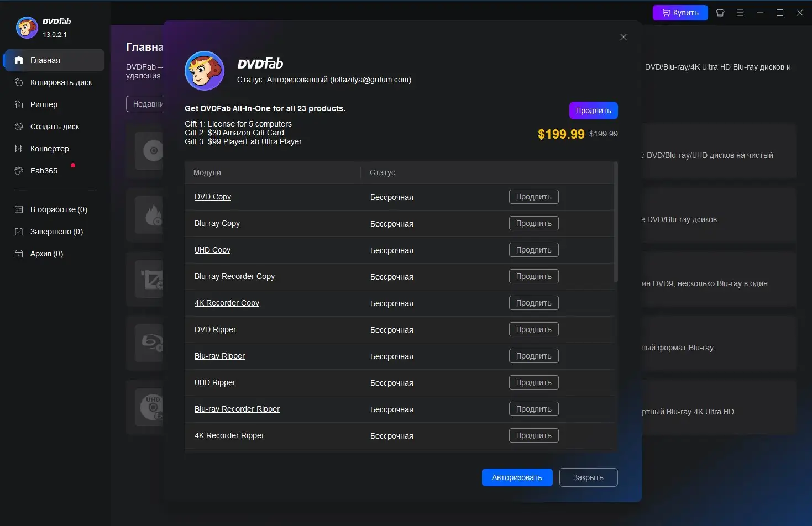Click purple Купить button with cart
Screen dimensions: 812x526
click(680, 13)
